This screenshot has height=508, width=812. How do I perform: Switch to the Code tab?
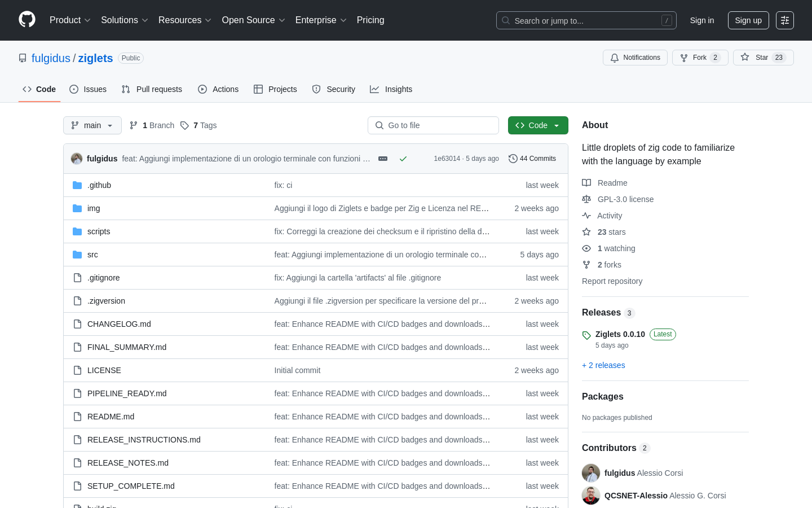tap(39, 89)
